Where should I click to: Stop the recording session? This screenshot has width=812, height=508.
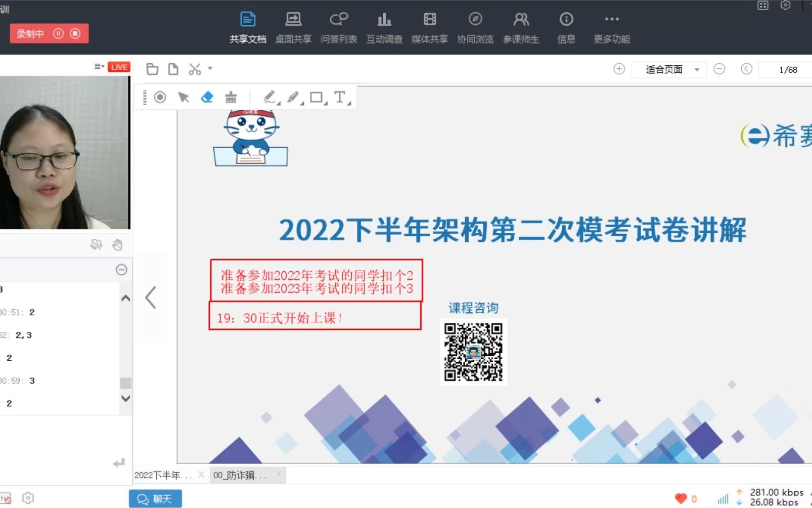coord(75,33)
